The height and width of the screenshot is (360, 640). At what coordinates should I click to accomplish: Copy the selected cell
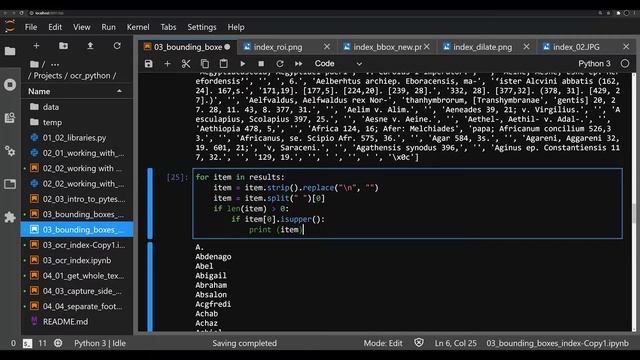click(205, 64)
